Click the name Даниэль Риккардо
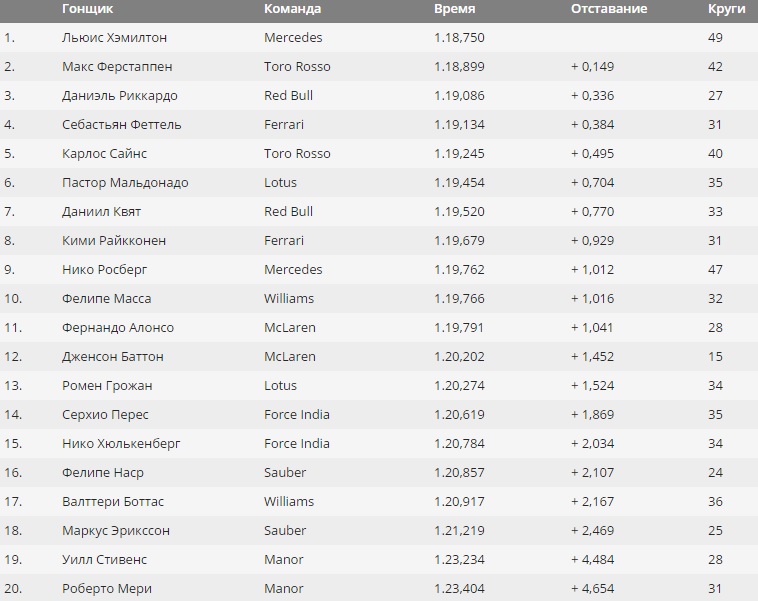The height and width of the screenshot is (601, 758). (119, 96)
